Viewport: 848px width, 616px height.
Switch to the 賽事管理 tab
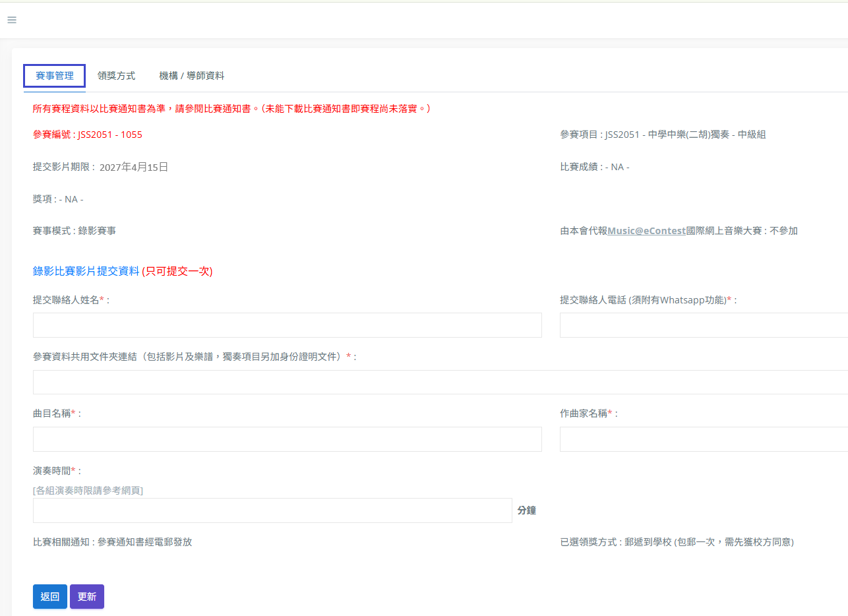(55, 76)
